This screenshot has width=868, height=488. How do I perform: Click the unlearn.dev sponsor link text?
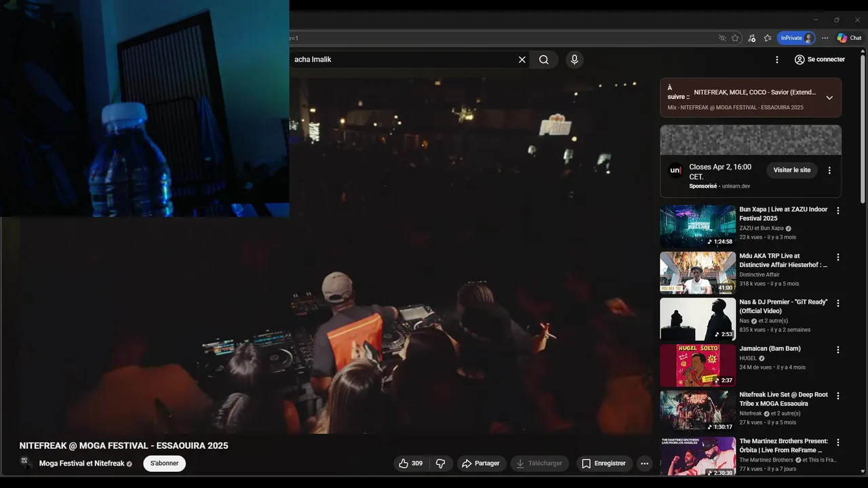pos(736,186)
